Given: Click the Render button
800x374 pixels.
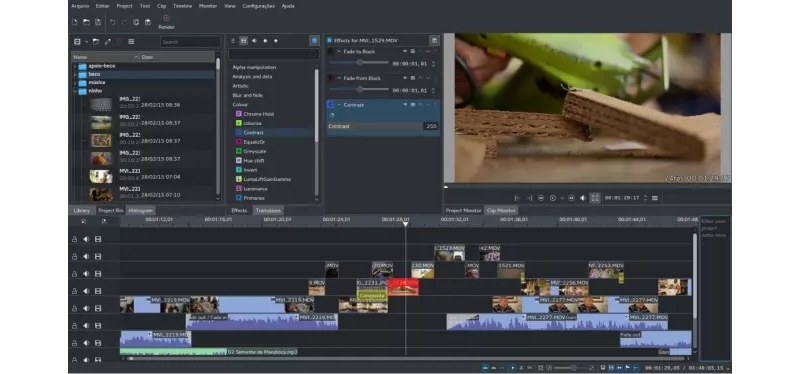Looking at the screenshot, I should click(166, 22).
